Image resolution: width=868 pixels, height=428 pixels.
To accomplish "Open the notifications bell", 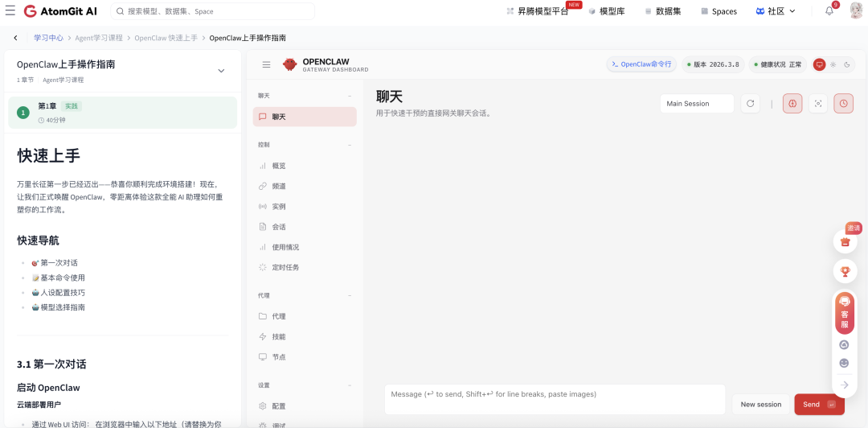I will click(829, 11).
